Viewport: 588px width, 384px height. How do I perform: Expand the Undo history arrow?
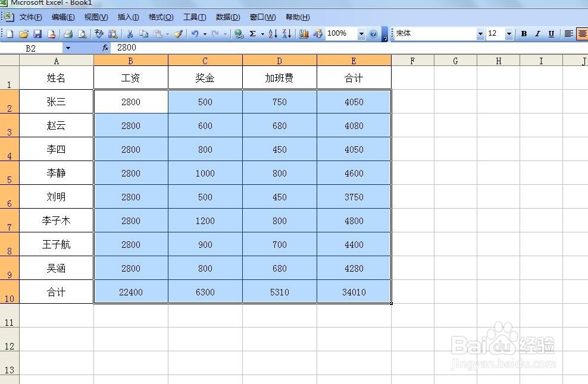pos(205,34)
